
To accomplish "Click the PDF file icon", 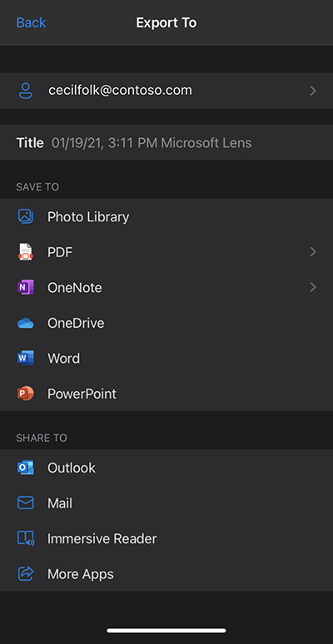I will 26,252.
